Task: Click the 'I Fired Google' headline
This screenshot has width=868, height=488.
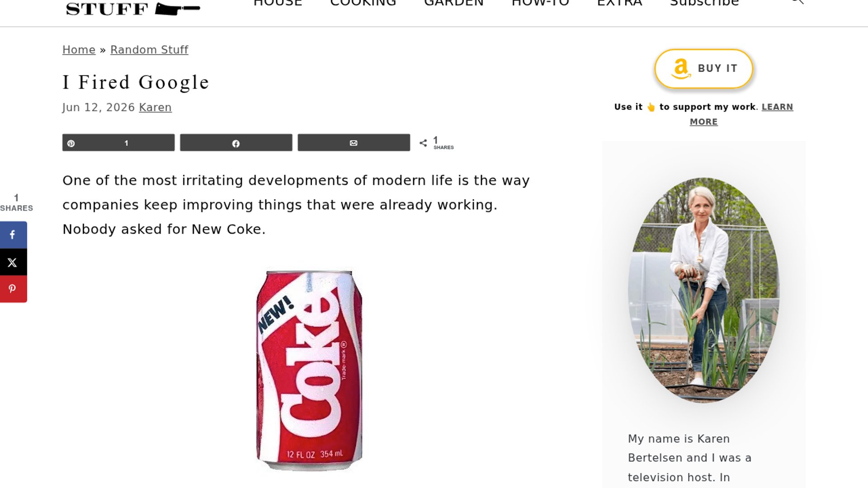Action: 136,82
